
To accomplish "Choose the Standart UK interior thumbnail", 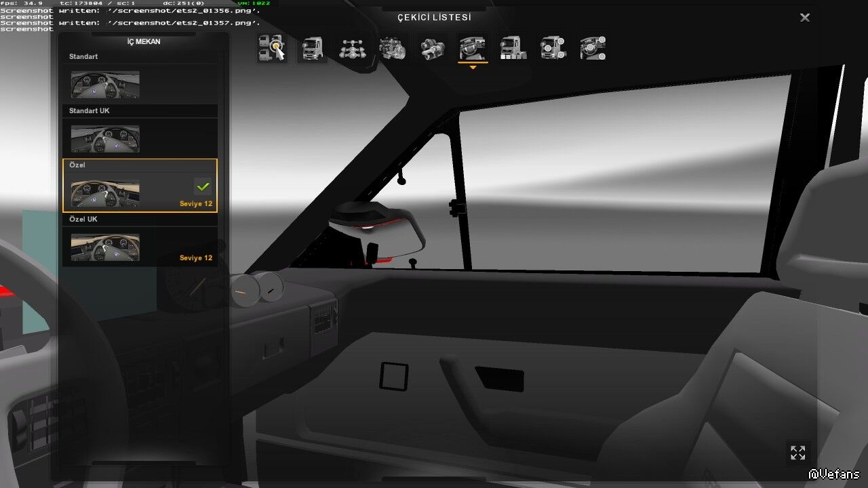I will [x=105, y=139].
